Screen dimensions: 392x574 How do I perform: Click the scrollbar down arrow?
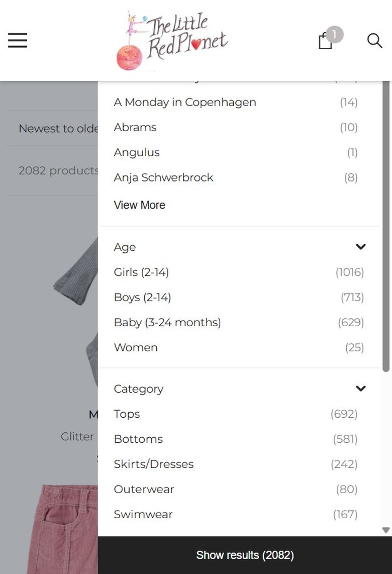point(386,530)
